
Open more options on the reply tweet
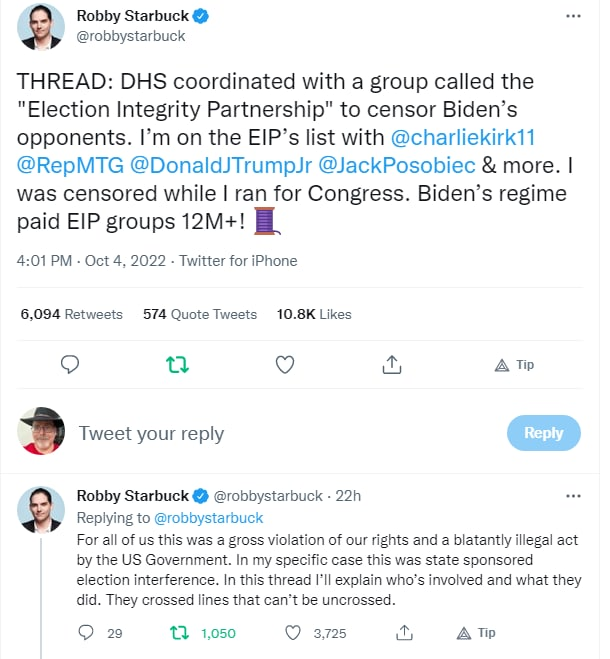572,495
